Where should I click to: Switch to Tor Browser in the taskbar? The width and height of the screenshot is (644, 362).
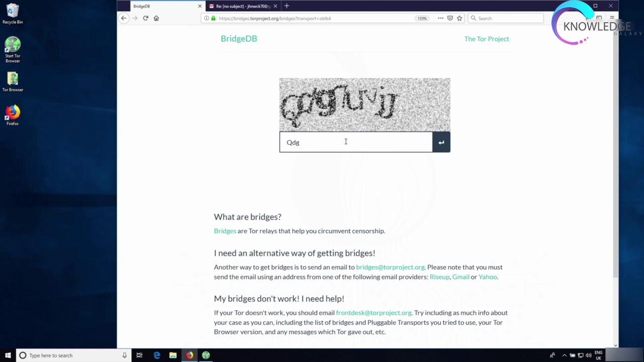(x=206, y=355)
